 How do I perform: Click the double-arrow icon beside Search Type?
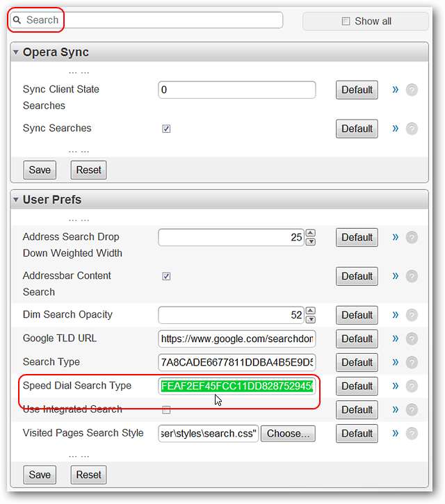point(396,361)
